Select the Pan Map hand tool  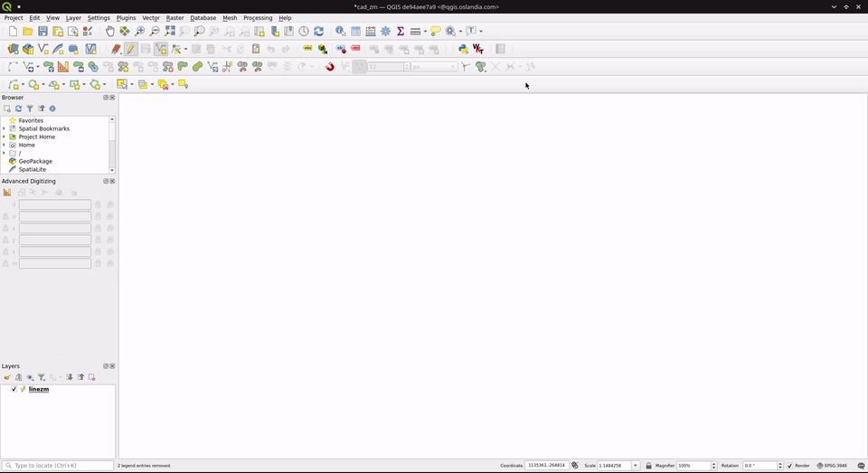(110, 31)
